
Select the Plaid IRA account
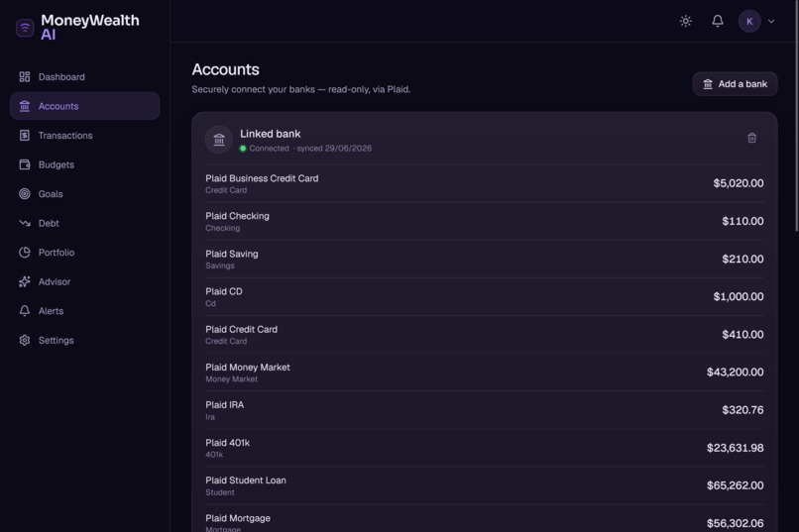484,410
